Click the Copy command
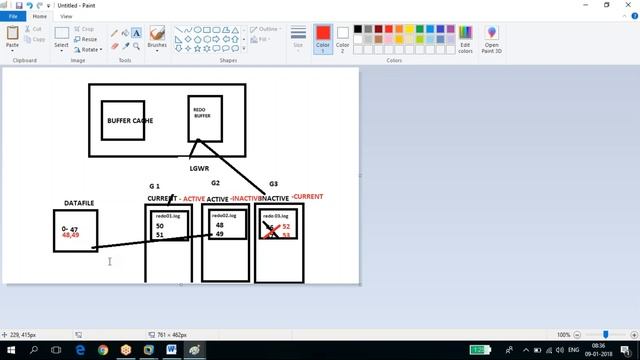Image resolution: width=640 pixels, height=360 pixels. 34,39
